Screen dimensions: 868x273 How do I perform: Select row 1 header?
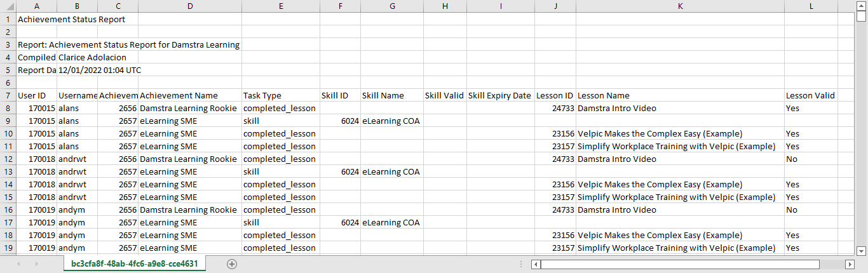point(8,19)
